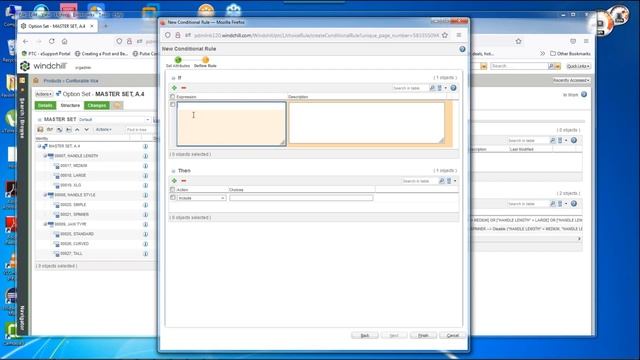This screenshot has width=640, height=360.
Task: Open Actions menu in structure toolbar
Action: 104,129
